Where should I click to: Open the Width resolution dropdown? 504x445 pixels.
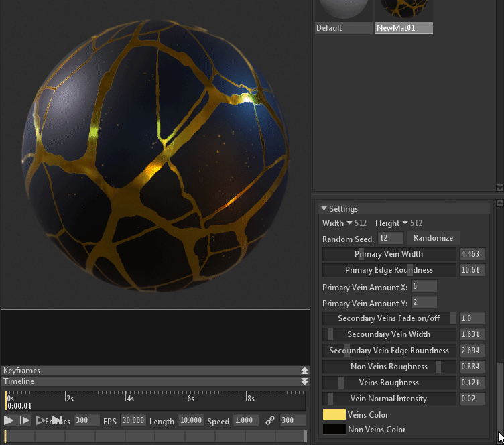[349, 223]
